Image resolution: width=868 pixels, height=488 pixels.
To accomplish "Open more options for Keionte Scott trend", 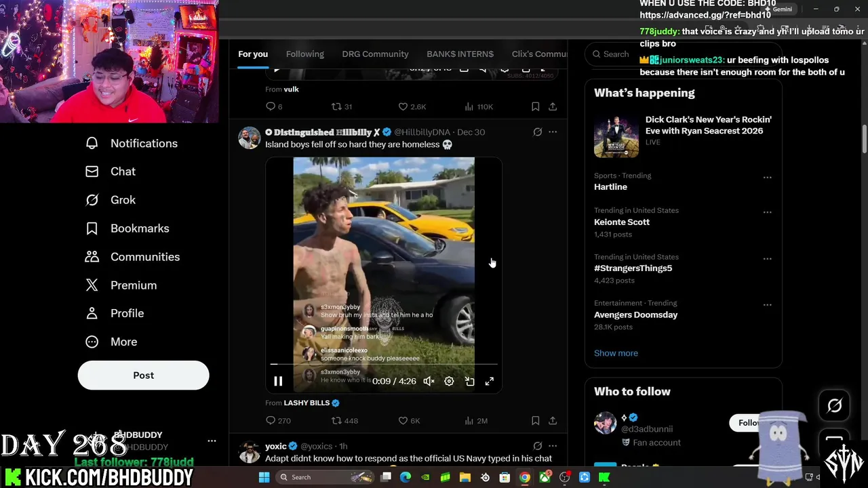I will [x=768, y=212].
